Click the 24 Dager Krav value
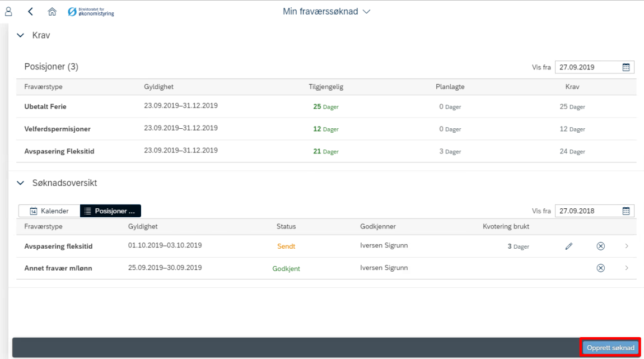 pos(572,151)
